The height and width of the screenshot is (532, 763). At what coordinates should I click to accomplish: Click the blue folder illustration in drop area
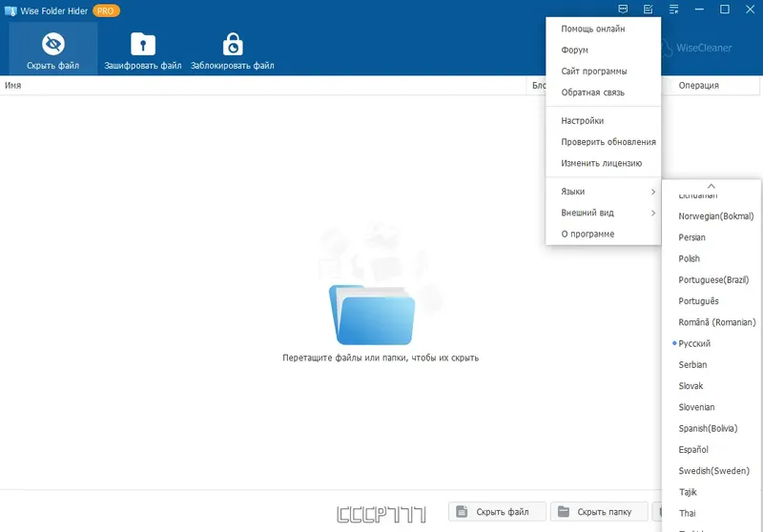pos(372,314)
